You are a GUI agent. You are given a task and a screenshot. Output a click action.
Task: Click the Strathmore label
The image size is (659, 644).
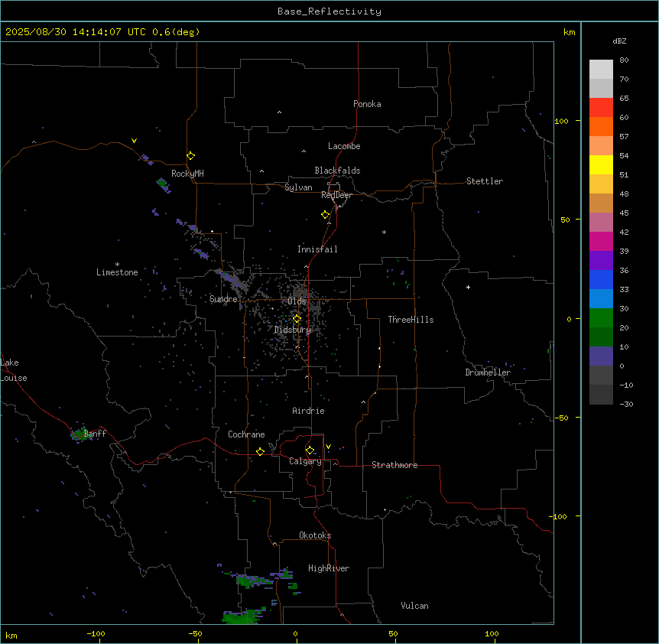pyautogui.click(x=394, y=465)
